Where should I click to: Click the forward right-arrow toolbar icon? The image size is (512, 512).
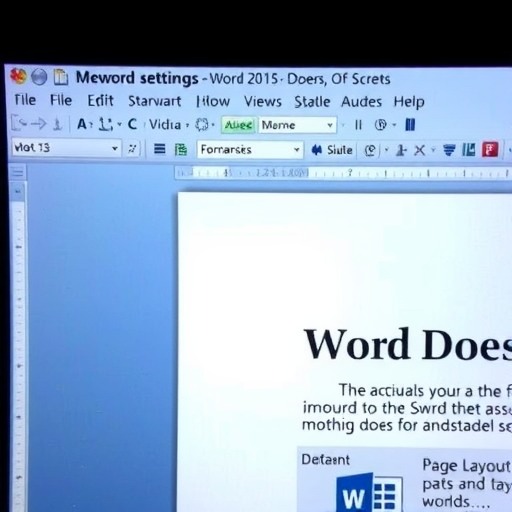(39, 124)
